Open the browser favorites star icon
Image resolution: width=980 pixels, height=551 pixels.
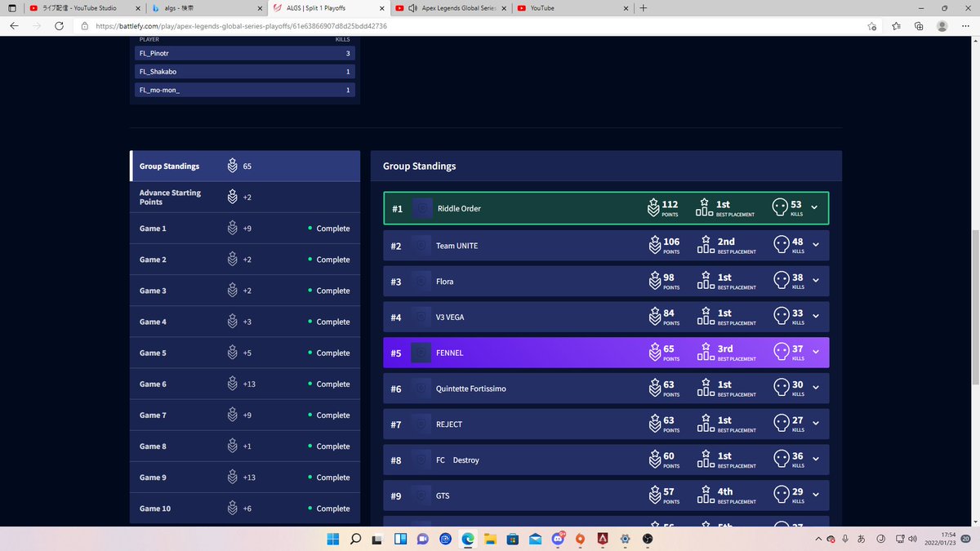(x=896, y=26)
